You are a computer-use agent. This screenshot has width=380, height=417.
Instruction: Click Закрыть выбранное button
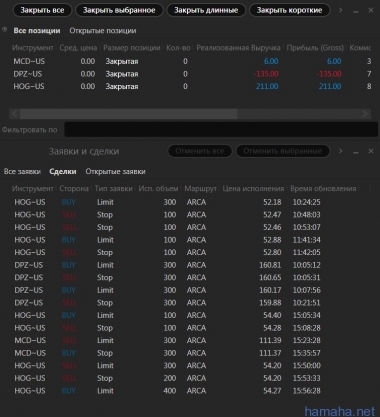[x=119, y=10]
